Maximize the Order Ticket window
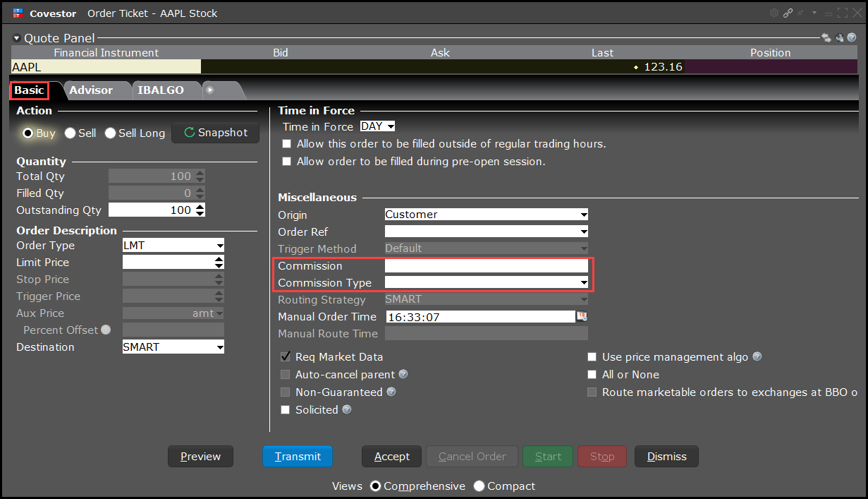The height and width of the screenshot is (499, 868). (x=843, y=13)
